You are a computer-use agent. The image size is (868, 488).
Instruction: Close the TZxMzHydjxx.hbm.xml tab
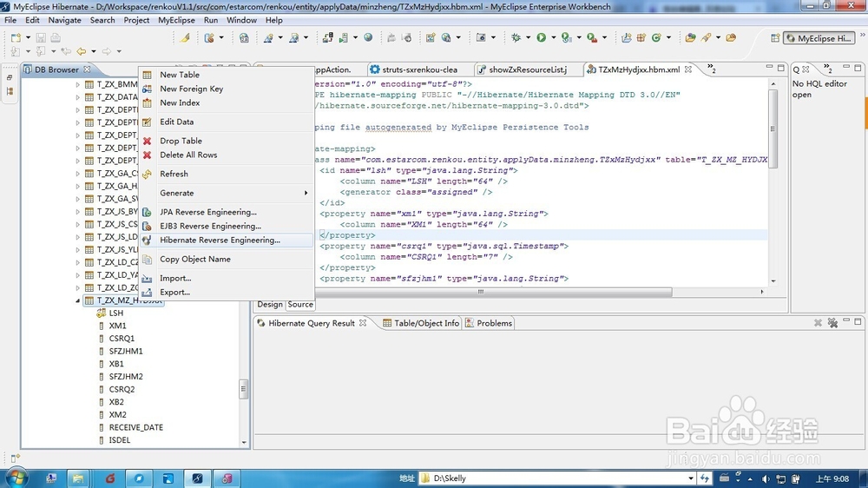pos(688,69)
